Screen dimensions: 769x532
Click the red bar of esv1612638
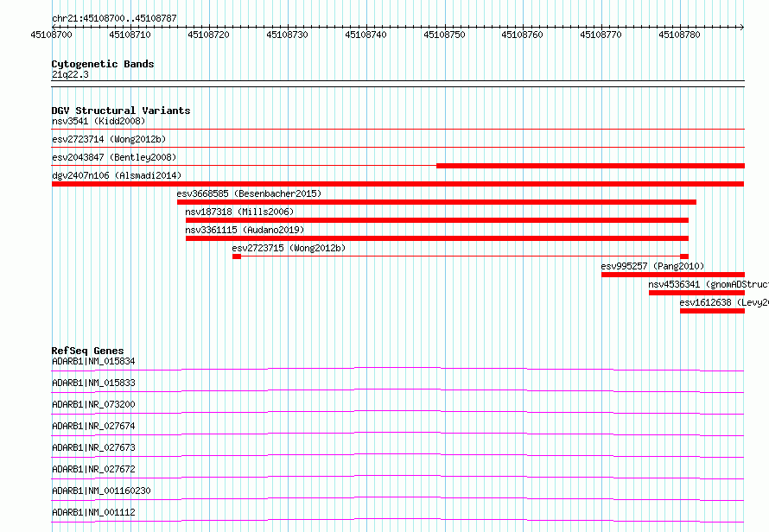(712, 311)
